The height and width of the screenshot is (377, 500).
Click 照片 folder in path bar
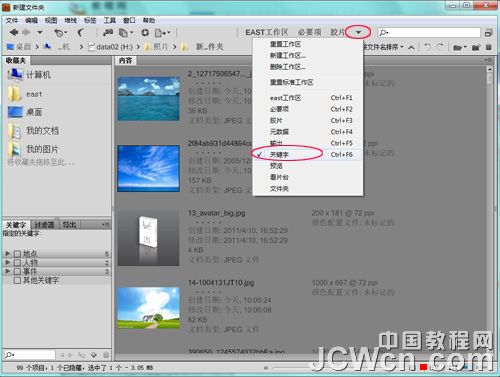[157, 47]
